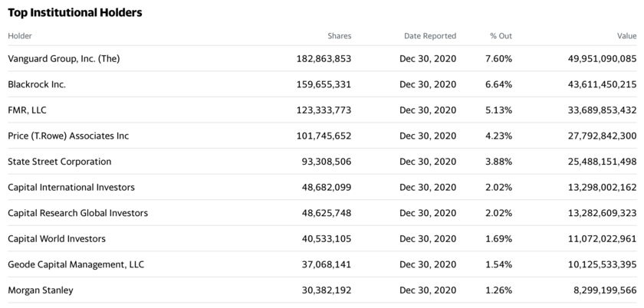Click the Top Institutional Holders heading
The image size is (644, 308).
click(x=75, y=13)
